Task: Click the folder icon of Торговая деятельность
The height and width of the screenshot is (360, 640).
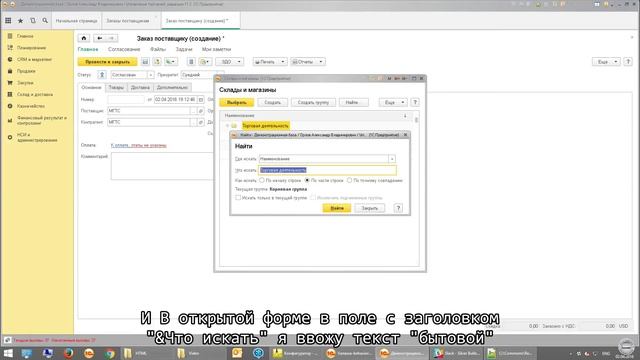Action: [234, 126]
